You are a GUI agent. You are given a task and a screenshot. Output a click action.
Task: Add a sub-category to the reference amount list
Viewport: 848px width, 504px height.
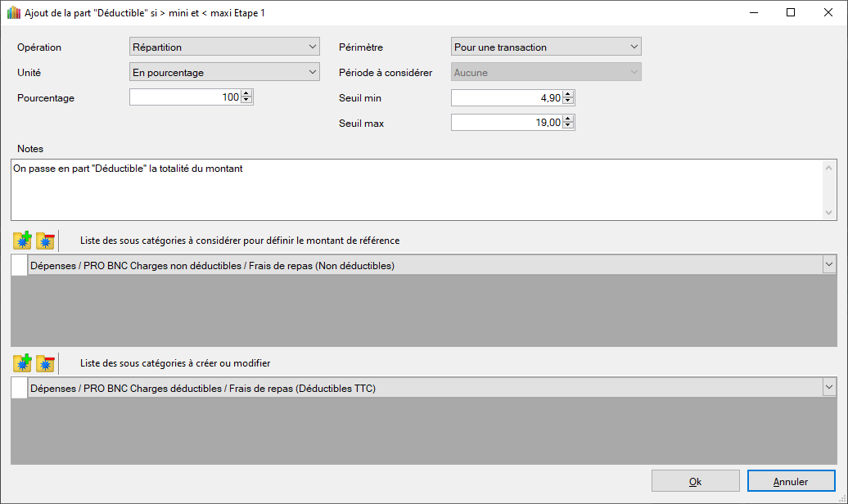[22, 241]
